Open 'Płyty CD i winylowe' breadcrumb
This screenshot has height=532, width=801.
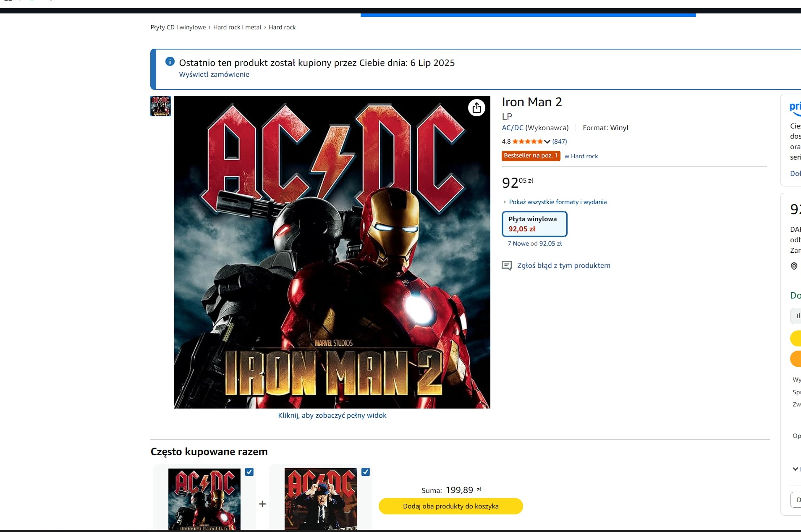178,27
